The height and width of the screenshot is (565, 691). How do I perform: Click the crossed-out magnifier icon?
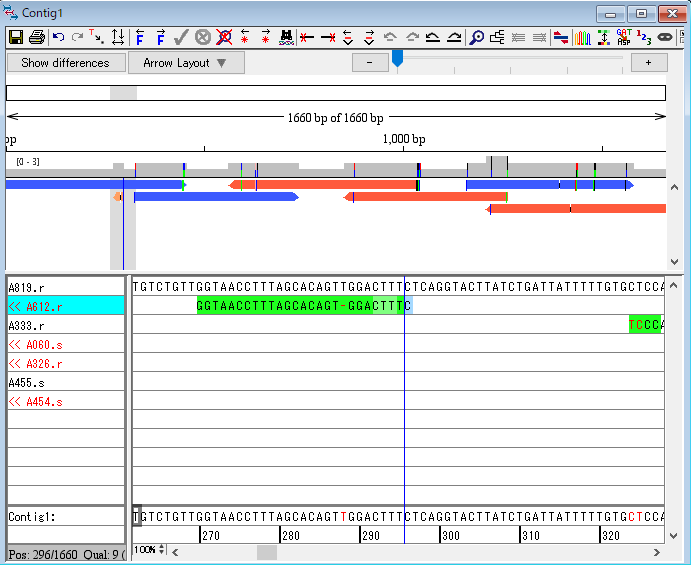click(x=224, y=37)
